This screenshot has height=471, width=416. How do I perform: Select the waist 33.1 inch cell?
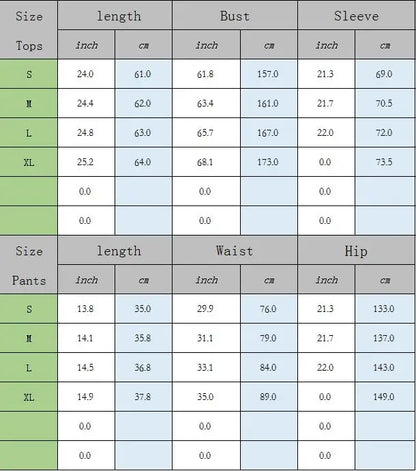coord(206,367)
